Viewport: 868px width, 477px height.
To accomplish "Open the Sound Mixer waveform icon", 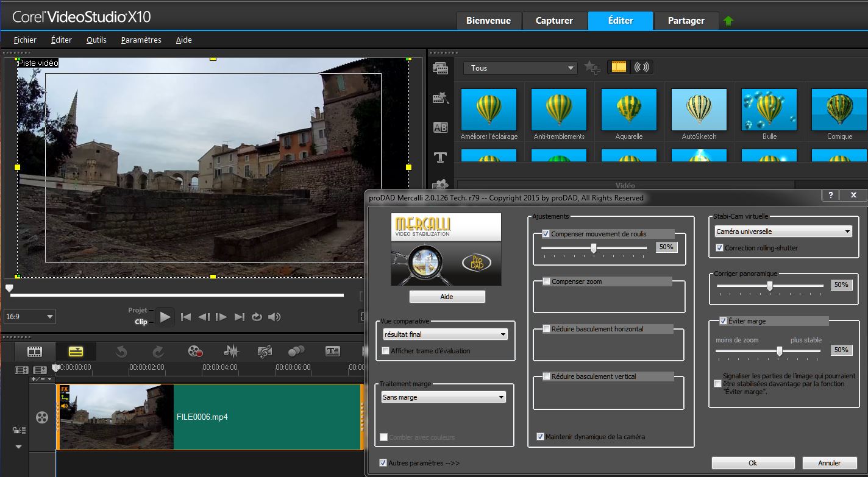I will click(231, 352).
